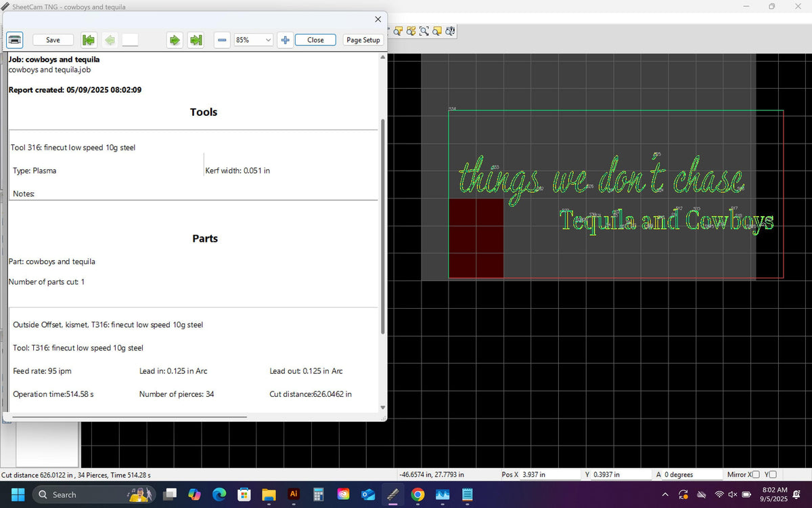Go to next report page

[x=175, y=40]
